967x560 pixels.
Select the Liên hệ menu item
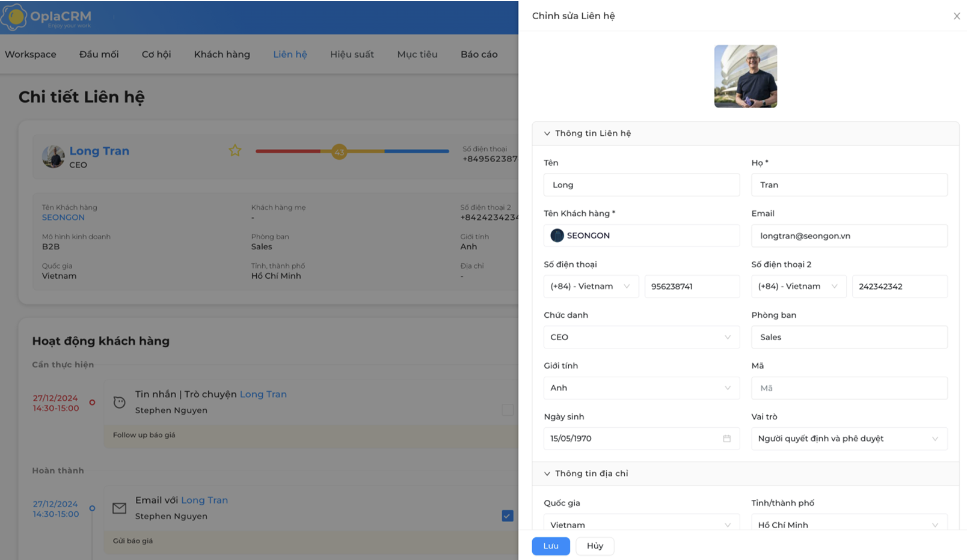coord(290,54)
